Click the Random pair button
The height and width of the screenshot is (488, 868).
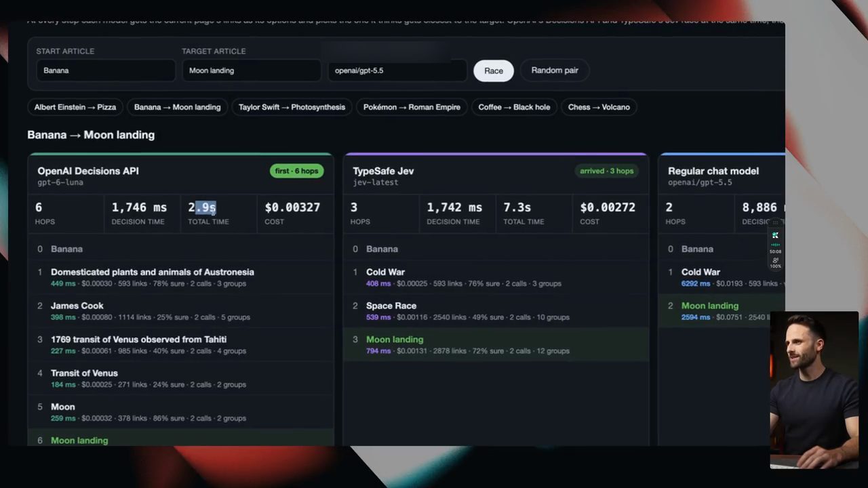pyautogui.click(x=555, y=70)
